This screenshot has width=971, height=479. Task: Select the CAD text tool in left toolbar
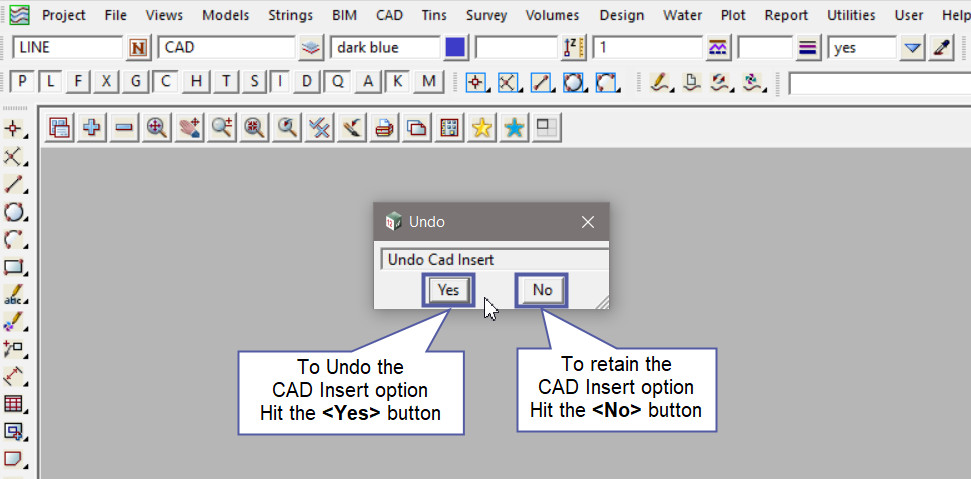tap(14, 295)
